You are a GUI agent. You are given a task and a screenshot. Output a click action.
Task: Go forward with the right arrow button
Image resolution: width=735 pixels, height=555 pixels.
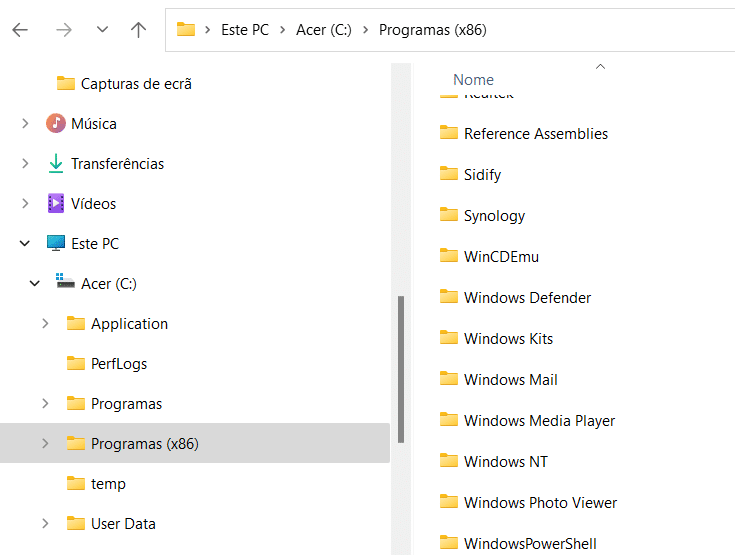pyautogui.click(x=64, y=30)
